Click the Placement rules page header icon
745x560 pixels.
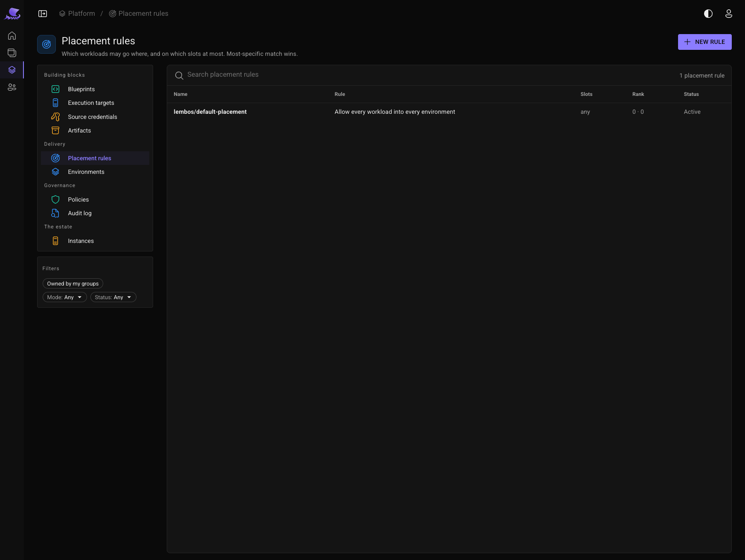coord(46,44)
